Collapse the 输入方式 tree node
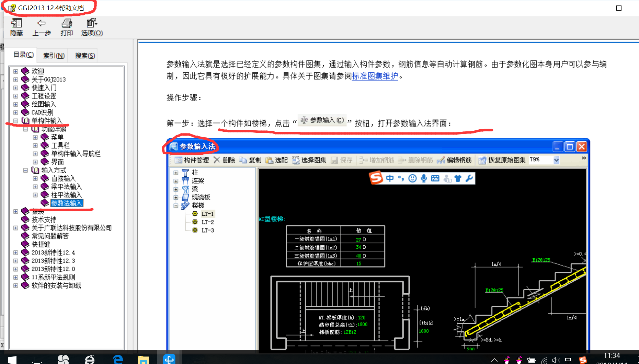This screenshot has height=364, width=639. point(25,170)
